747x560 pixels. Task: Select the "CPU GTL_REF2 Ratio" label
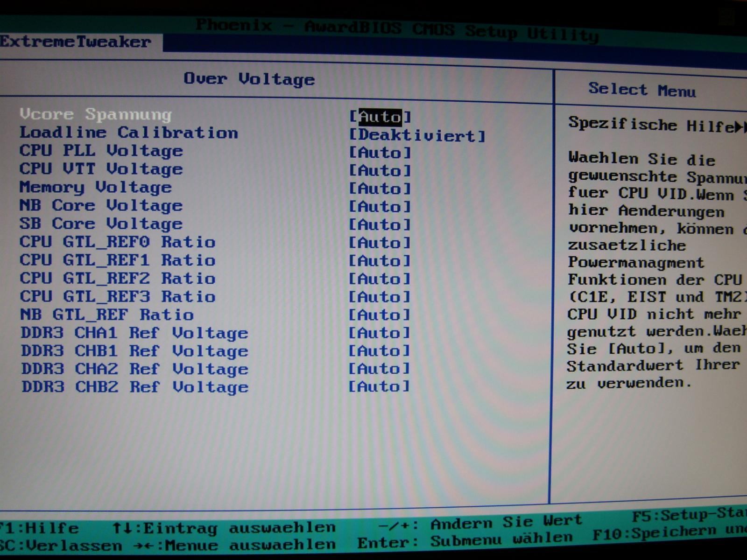click(118, 278)
